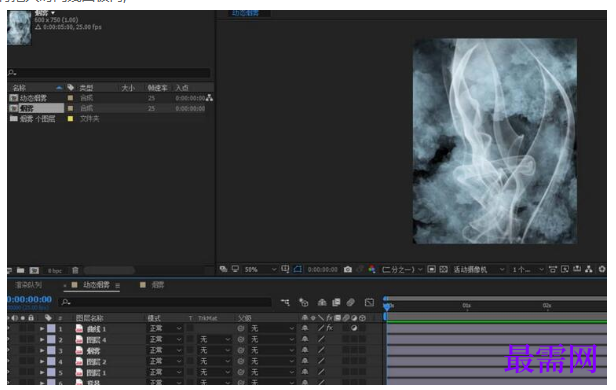The width and height of the screenshot is (616, 390).
Task: Click the pick whip icon for layer 1 parent
Action: pyautogui.click(x=241, y=328)
